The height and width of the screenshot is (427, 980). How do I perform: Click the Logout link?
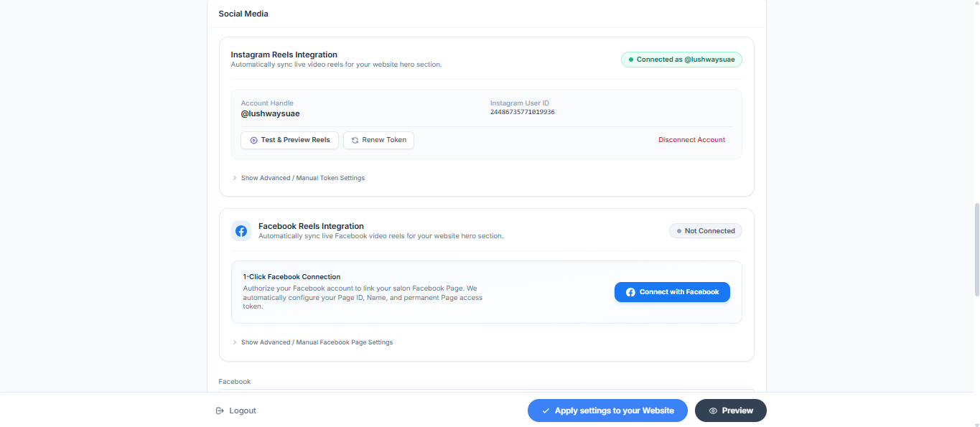coord(236,410)
